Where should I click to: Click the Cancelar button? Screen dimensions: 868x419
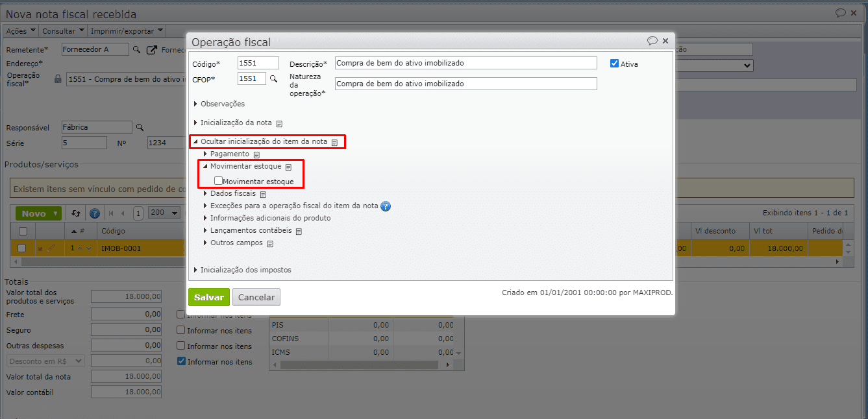click(256, 297)
